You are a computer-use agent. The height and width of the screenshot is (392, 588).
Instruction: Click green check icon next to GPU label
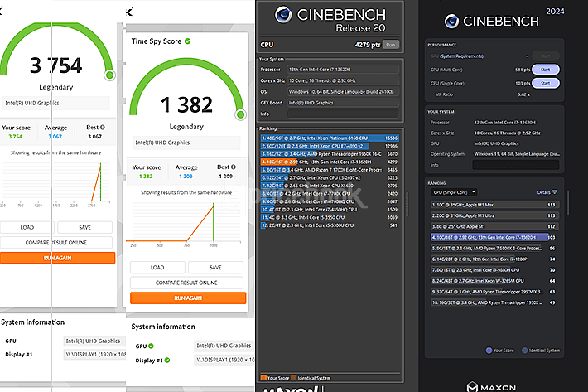click(x=151, y=346)
